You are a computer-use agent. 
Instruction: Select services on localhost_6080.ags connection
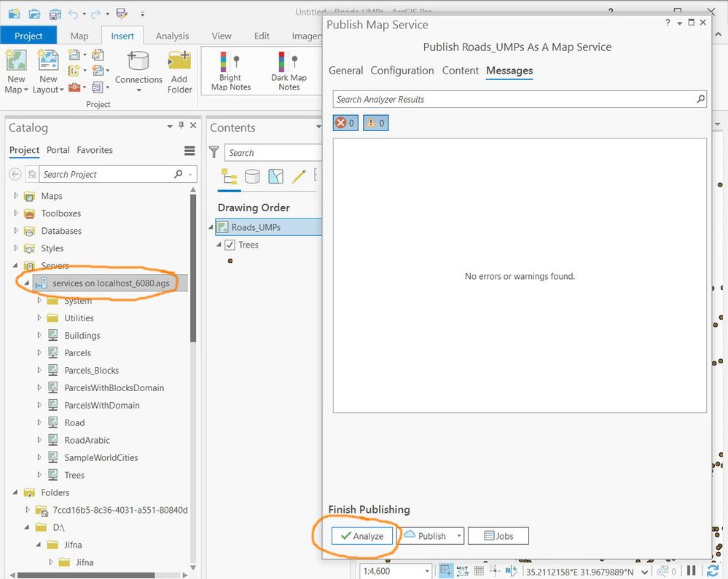111,283
